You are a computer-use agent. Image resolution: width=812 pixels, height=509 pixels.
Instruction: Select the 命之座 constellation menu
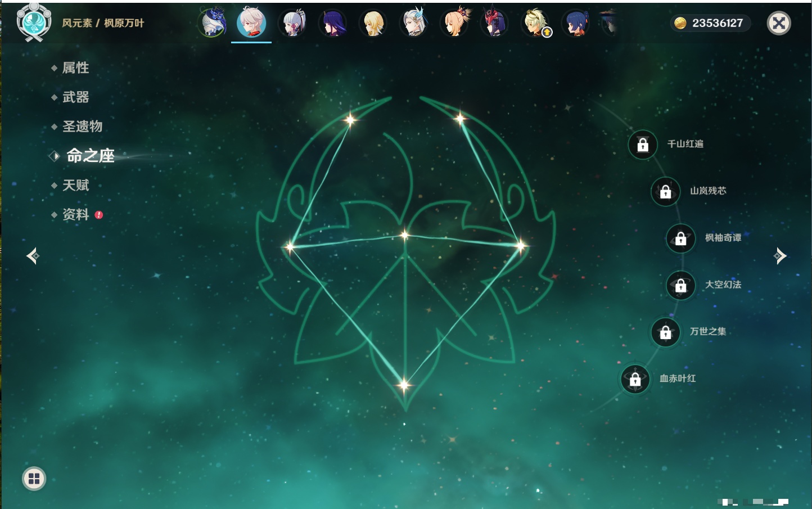(x=90, y=156)
